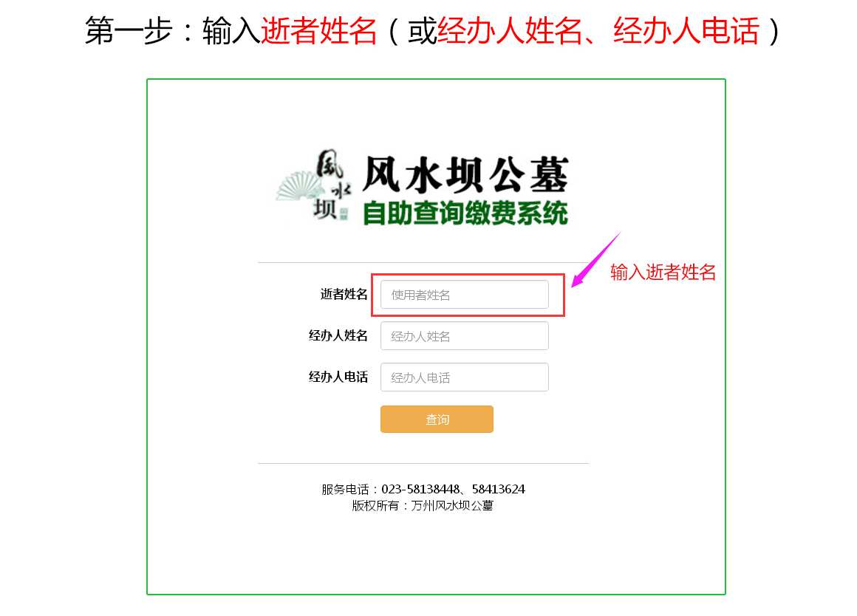Click the 风水坝公墓 title text
This screenshot has width=857, height=616.
(x=465, y=174)
